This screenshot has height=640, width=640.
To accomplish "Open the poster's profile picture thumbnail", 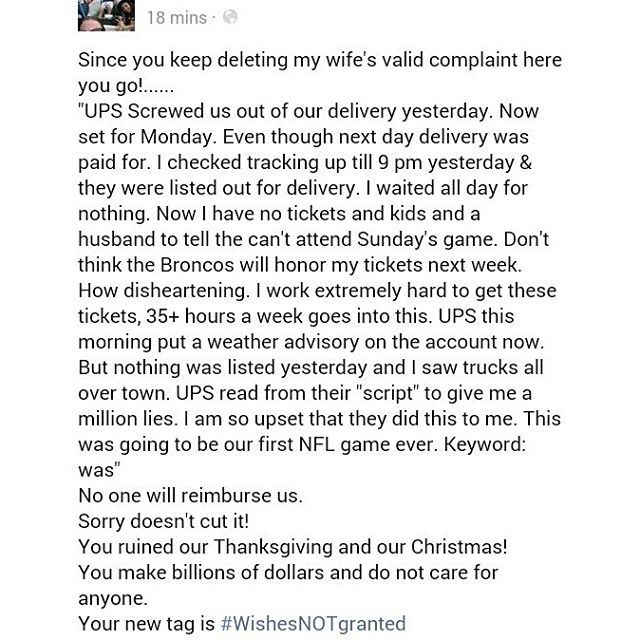I will (106, 16).
